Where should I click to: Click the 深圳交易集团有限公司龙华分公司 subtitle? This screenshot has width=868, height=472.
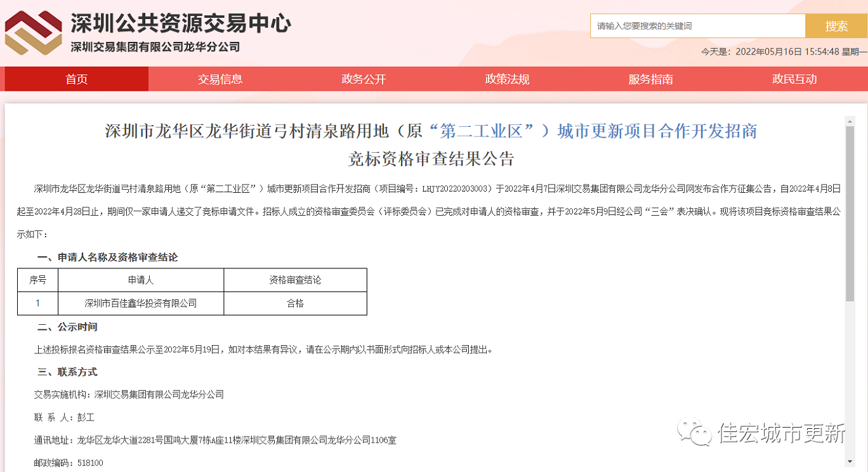point(155,47)
